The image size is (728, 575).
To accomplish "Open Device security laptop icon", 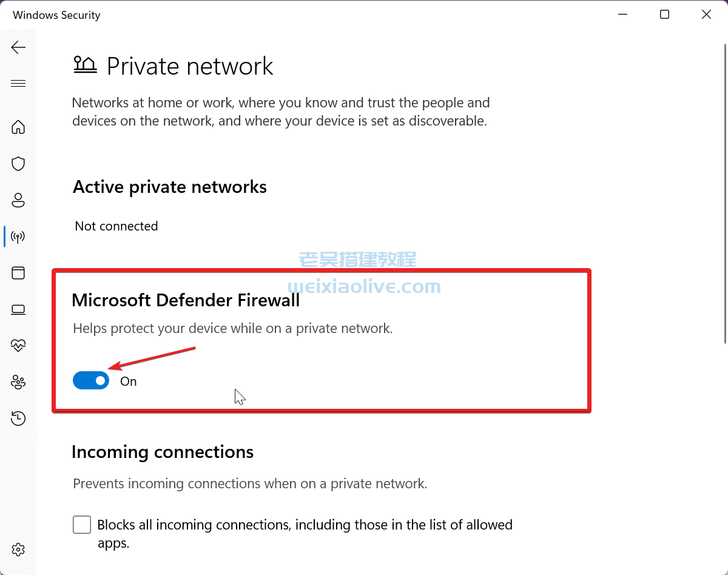I will 18,309.
